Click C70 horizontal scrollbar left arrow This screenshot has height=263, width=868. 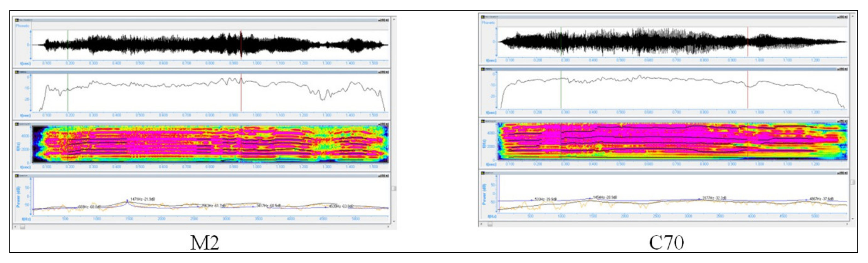click(x=481, y=224)
